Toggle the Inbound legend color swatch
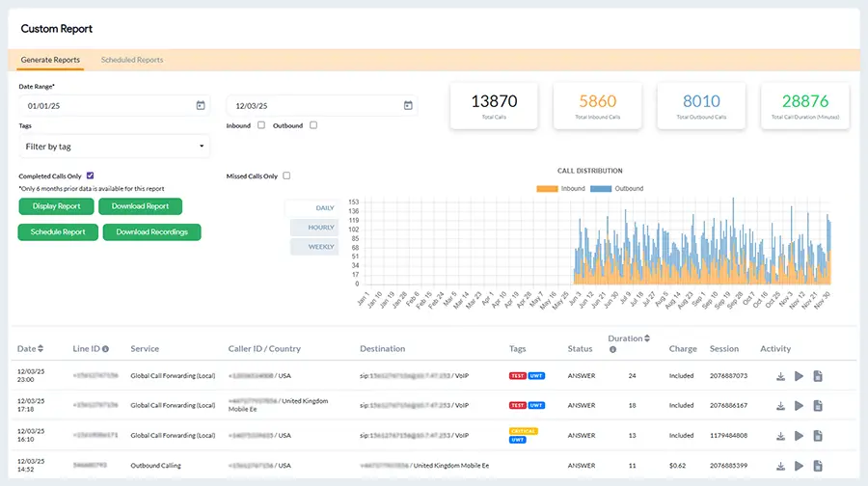This screenshot has width=868, height=486. pyautogui.click(x=548, y=189)
